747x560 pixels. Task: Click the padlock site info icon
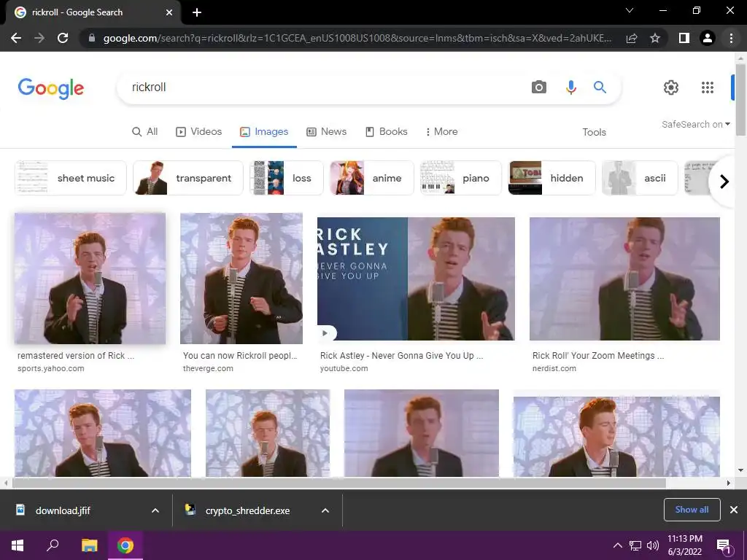92,38
